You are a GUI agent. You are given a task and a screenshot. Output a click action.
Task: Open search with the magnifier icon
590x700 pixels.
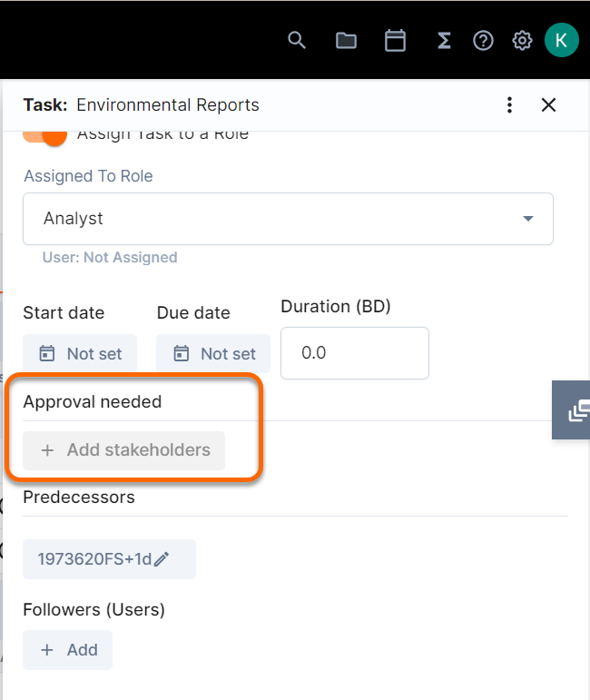tap(297, 40)
